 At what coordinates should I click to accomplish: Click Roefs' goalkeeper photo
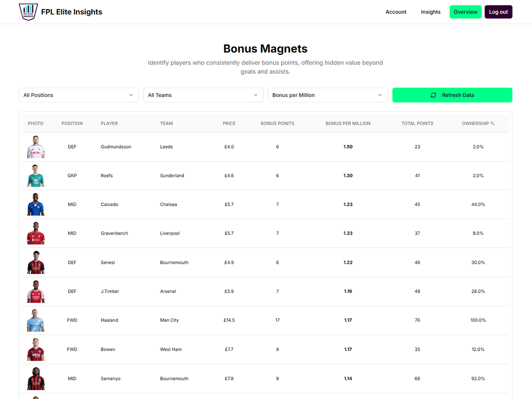35,175
